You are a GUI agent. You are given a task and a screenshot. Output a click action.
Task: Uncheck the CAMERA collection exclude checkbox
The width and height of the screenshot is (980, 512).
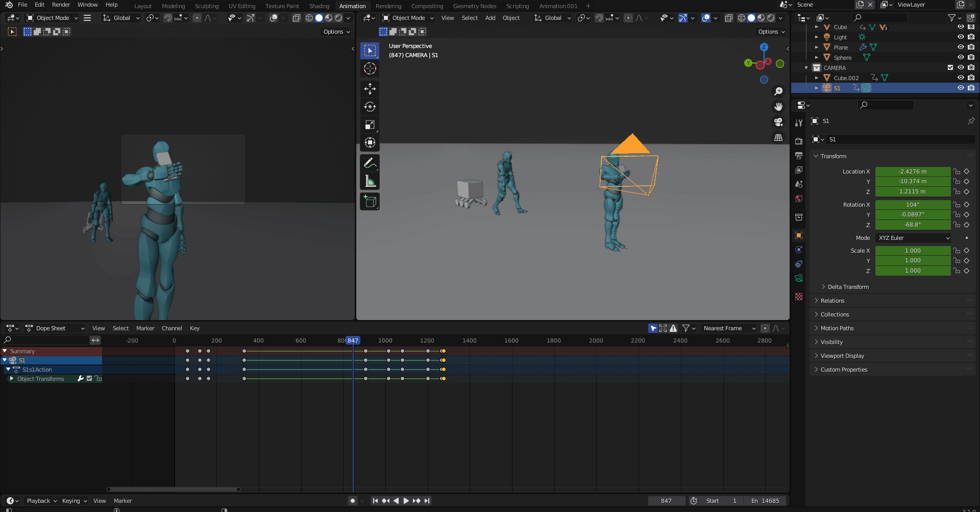click(x=950, y=67)
